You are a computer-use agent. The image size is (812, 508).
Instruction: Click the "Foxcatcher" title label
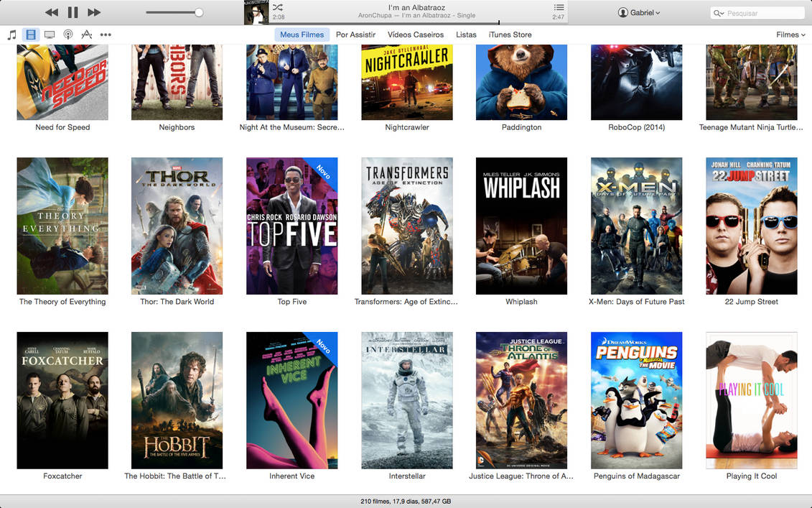pyautogui.click(x=62, y=476)
